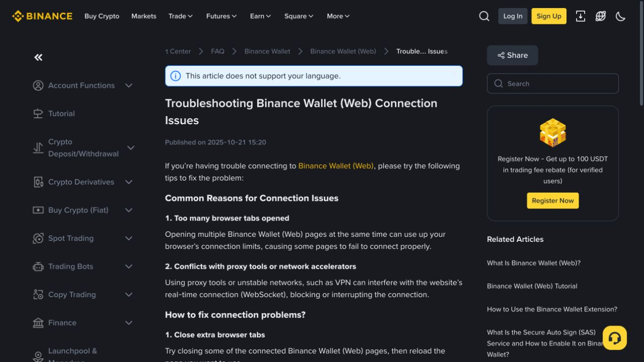Go to Binance Wallet (Web) breadcrumb
The image size is (644, 362).
coord(343,51)
